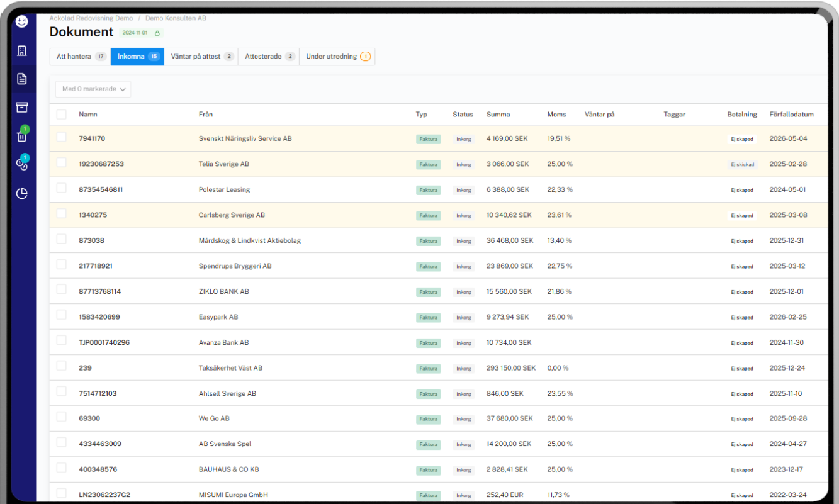This screenshot has height=504, width=839.
Task: Tick the BAUHAUS & CO KB checkbox
Action: pos(61,468)
